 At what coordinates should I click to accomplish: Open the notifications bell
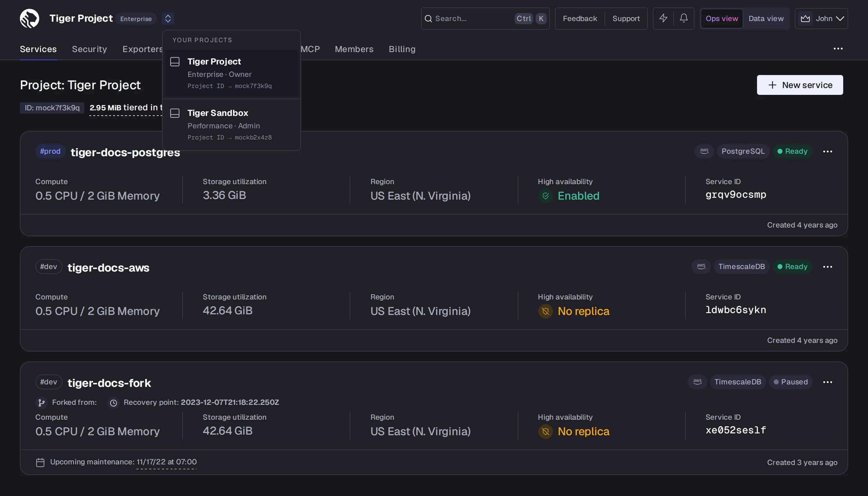pos(683,18)
